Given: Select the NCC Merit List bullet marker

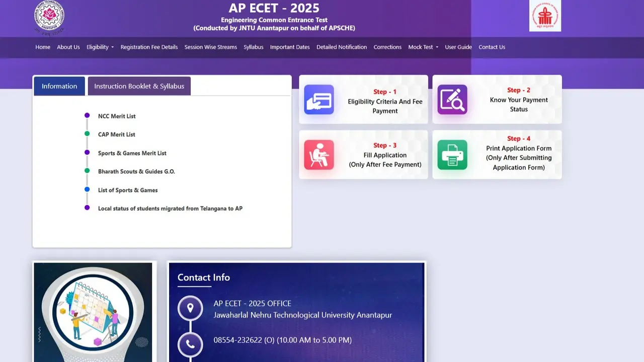Looking at the screenshot, I should (x=87, y=115).
